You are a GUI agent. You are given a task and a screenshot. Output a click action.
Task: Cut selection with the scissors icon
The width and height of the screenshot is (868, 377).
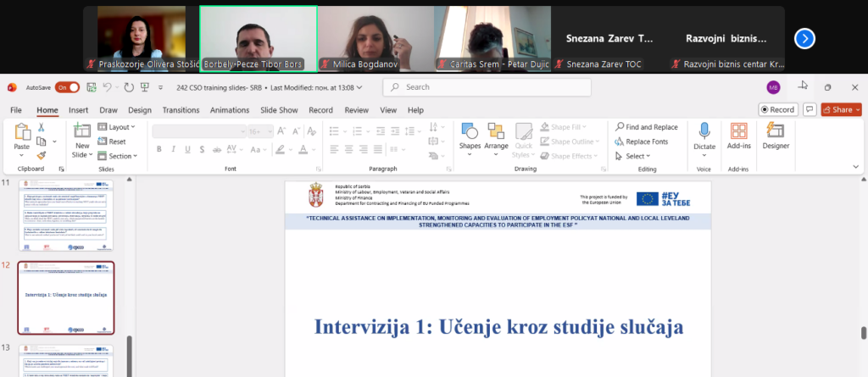pyautogui.click(x=41, y=128)
